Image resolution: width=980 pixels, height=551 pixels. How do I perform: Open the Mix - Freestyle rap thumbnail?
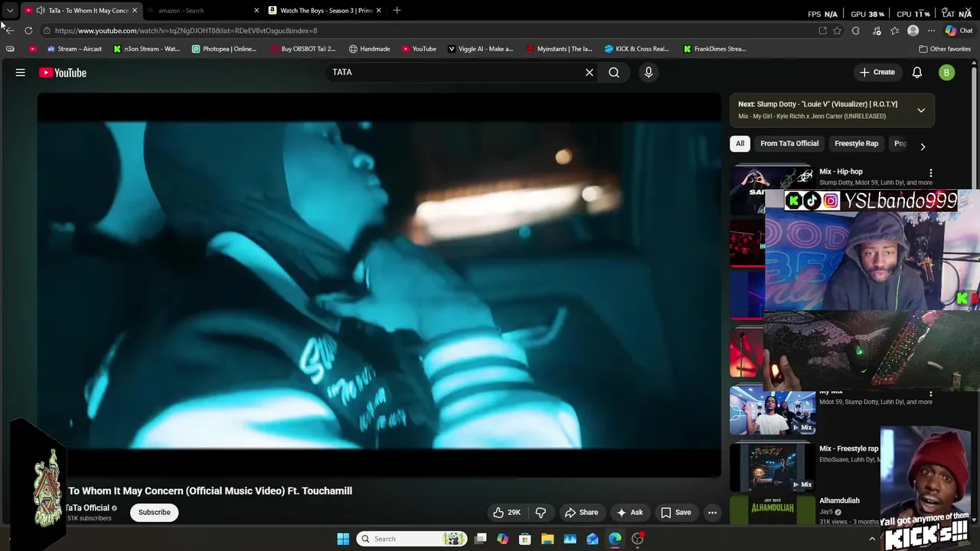point(773,467)
